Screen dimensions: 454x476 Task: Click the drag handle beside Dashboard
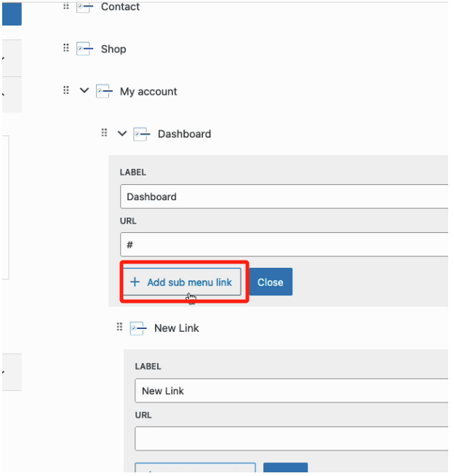click(104, 132)
